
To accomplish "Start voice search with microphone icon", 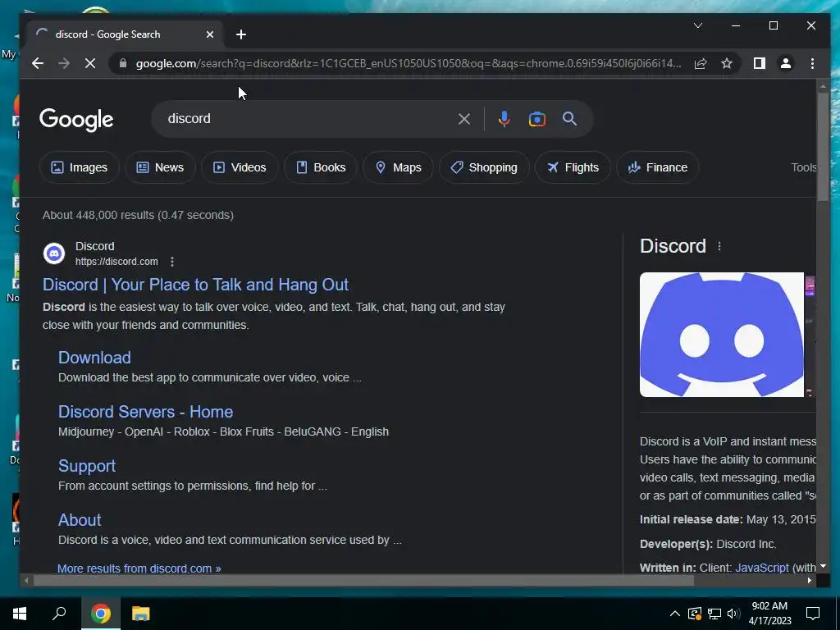I will (504, 119).
